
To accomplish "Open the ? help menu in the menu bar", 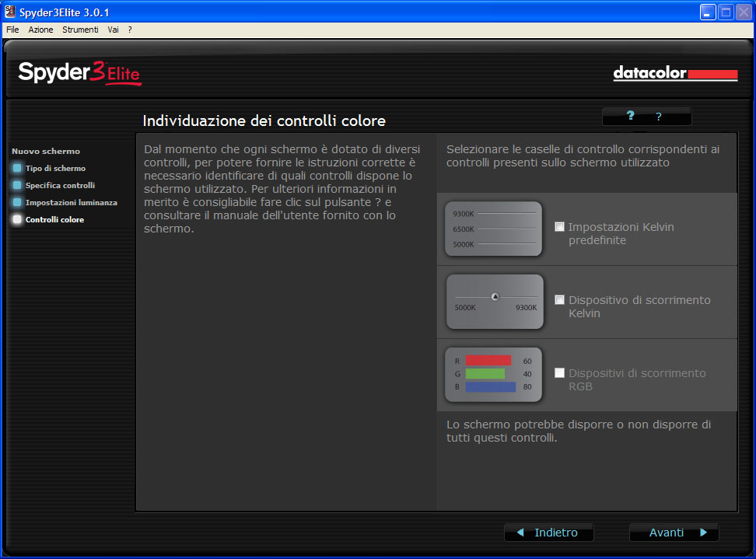I will (130, 30).
